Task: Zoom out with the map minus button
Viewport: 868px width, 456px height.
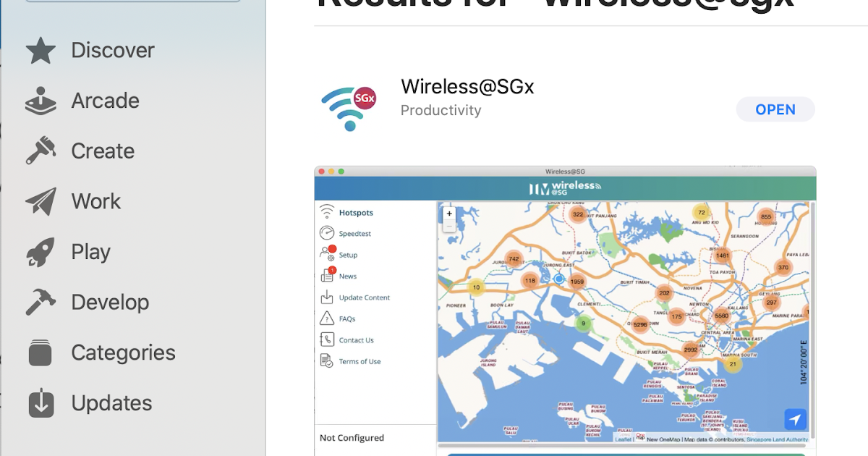Action: coord(449,226)
